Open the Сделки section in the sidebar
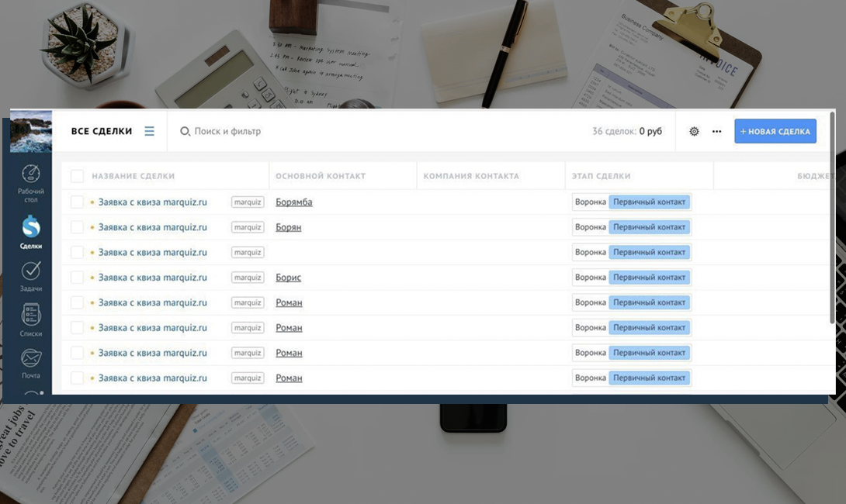This screenshot has width=846, height=504. tap(31, 232)
